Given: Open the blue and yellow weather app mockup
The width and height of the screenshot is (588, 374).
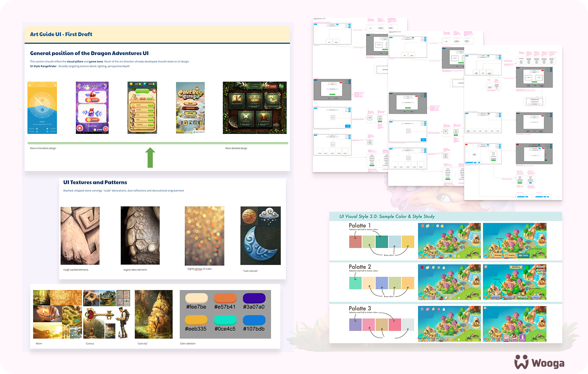Looking at the screenshot, I should coord(42,108).
